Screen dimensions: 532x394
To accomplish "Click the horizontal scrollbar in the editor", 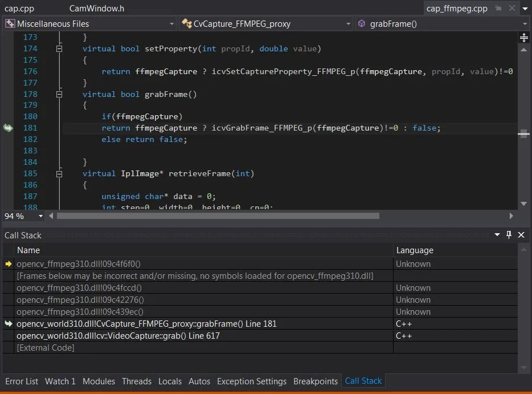I will tap(218, 216).
